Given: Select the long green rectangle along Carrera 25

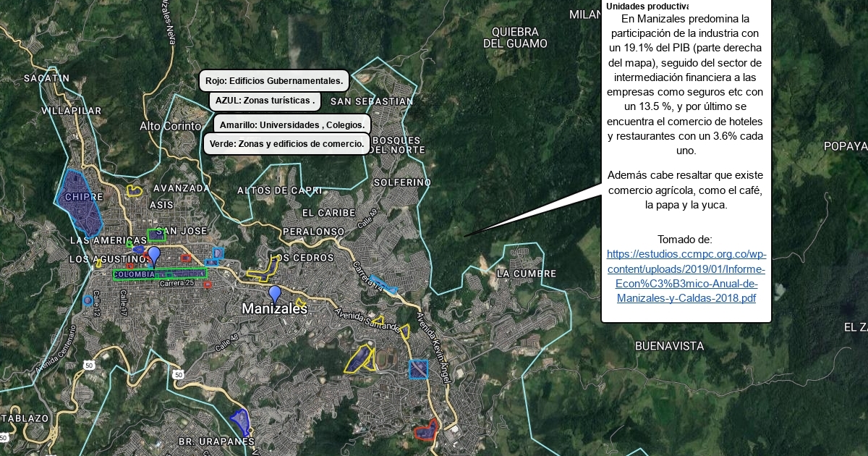Looking at the screenshot, I should tap(160, 274).
